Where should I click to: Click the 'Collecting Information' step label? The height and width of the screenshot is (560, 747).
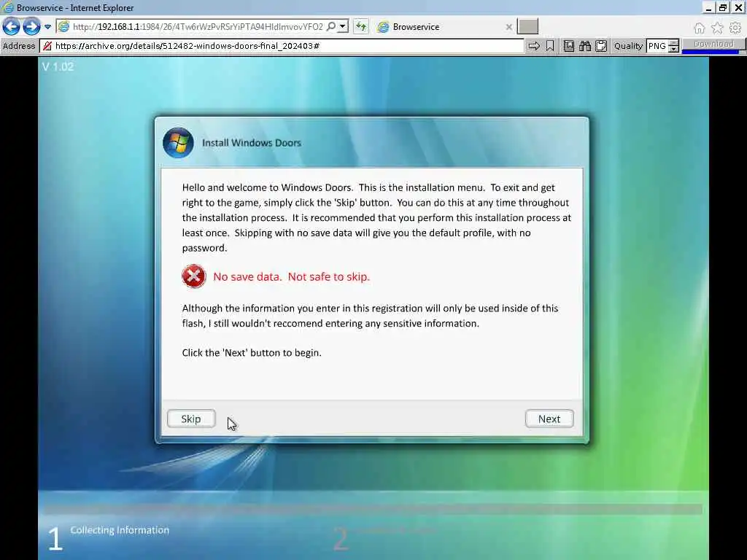[120, 530]
